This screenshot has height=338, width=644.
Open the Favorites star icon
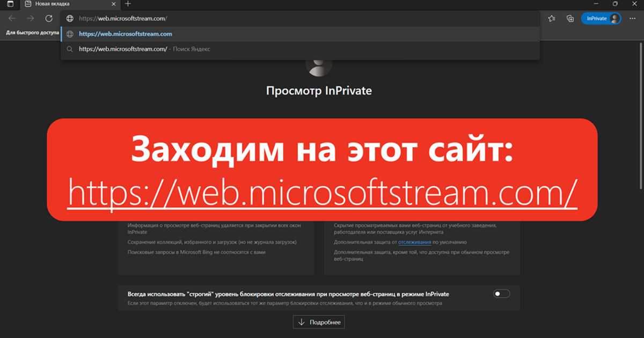pyautogui.click(x=552, y=18)
